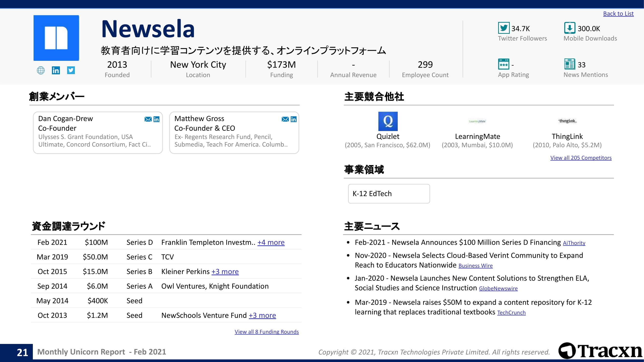Go Back to List

pos(618,14)
